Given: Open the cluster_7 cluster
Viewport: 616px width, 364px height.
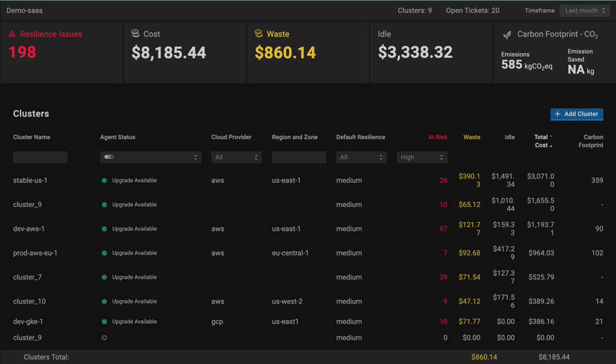Looking at the screenshot, I should pos(27,277).
